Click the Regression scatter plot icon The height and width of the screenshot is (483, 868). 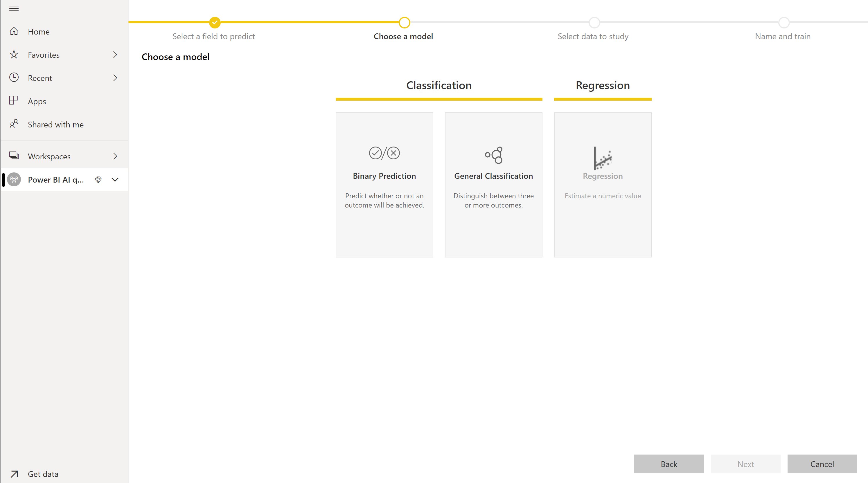[603, 158]
